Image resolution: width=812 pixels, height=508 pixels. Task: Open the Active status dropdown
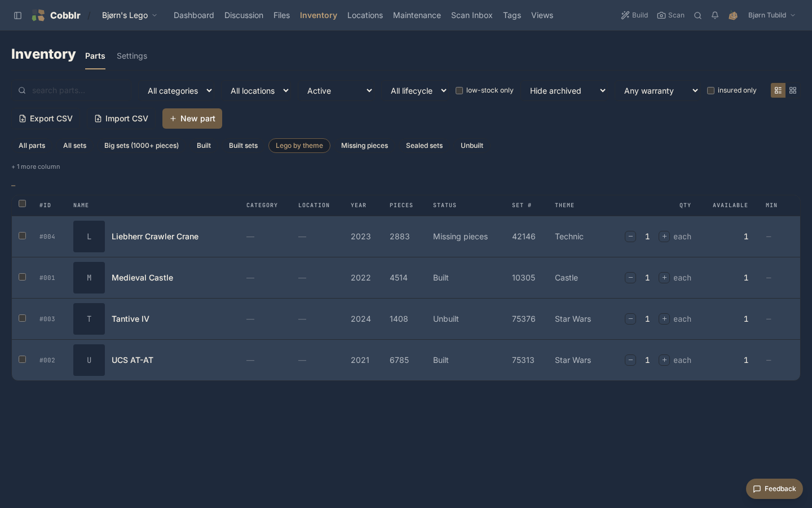pos(339,90)
